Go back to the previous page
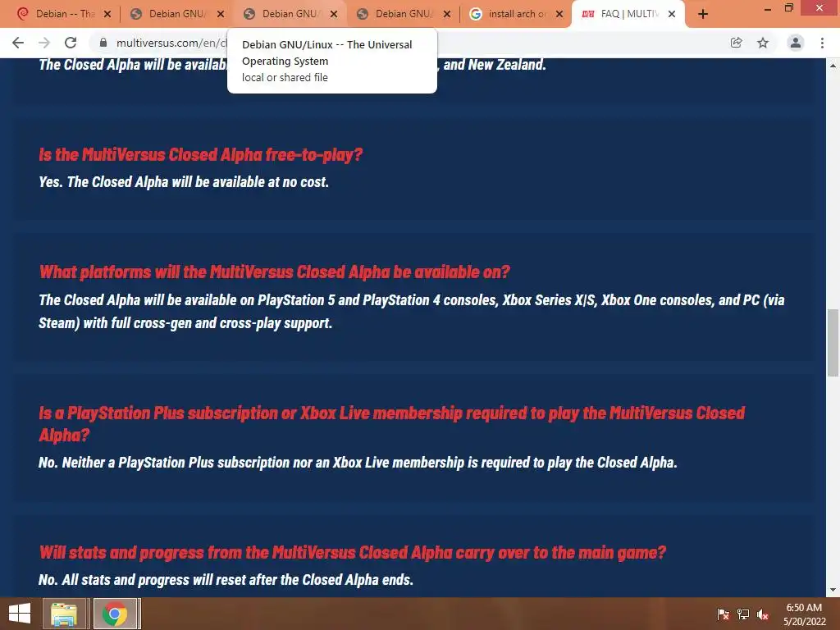The height and width of the screenshot is (630, 840). pyautogui.click(x=18, y=43)
